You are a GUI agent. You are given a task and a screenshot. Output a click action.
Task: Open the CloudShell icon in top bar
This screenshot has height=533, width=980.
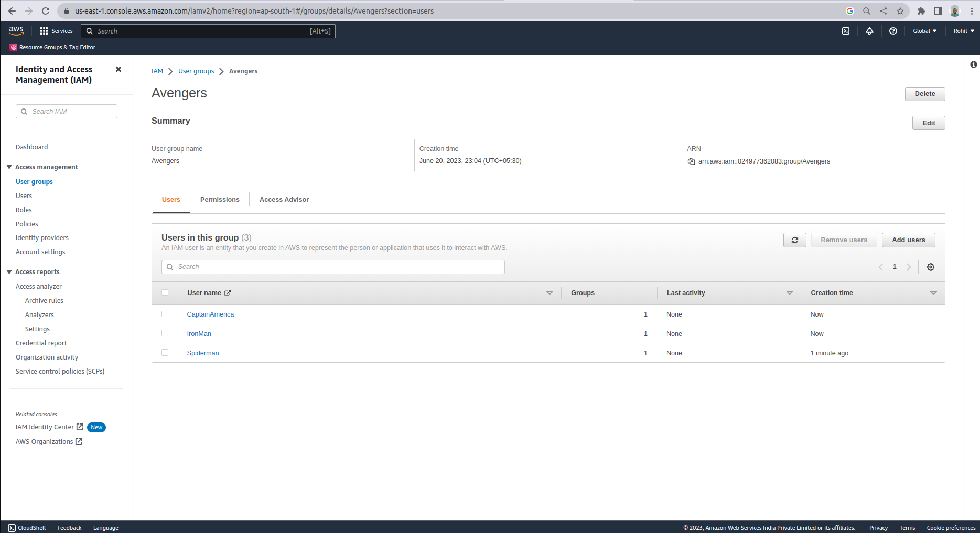click(x=846, y=31)
